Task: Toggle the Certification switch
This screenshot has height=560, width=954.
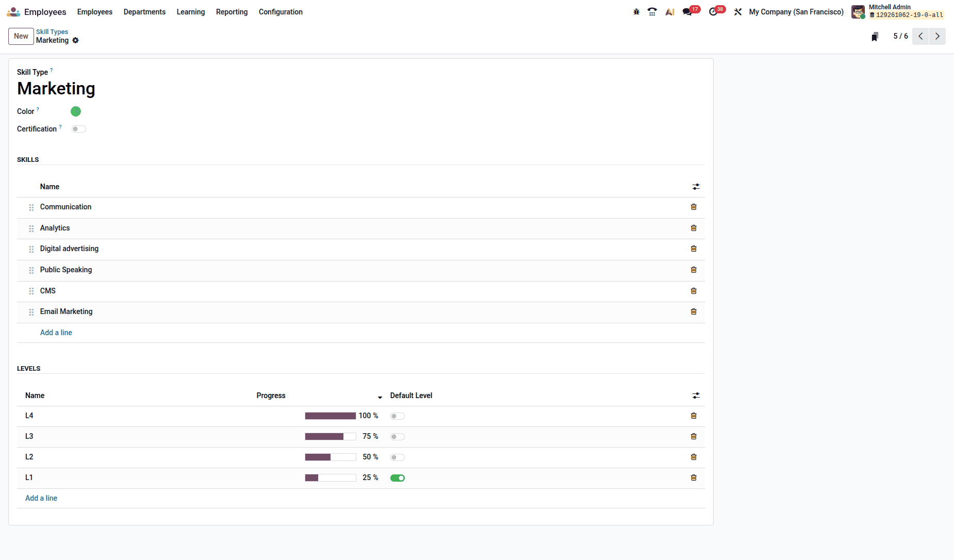Action: click(x=79, y=129)
